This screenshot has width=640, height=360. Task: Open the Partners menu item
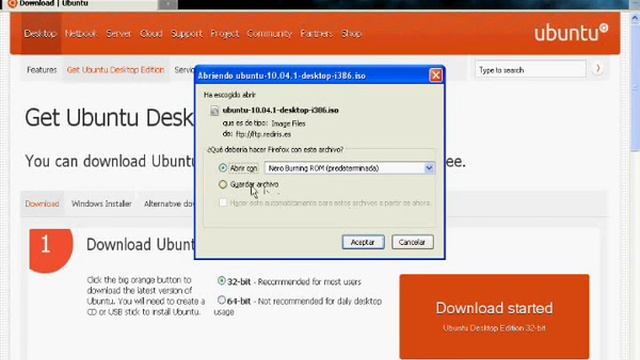[316, 34]
